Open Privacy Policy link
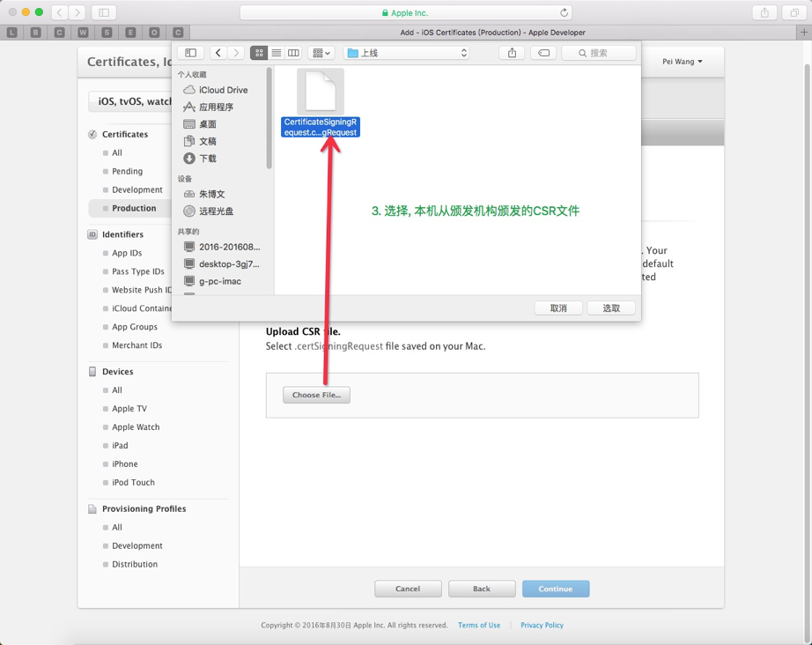 (543, 626)
